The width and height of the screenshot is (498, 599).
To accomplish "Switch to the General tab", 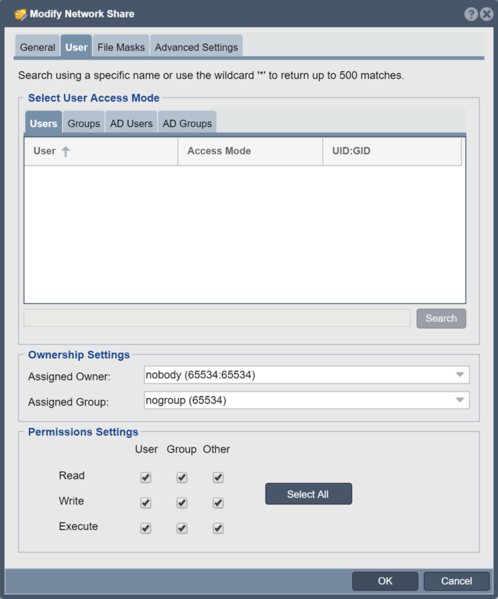I will [x=37, y=47].
